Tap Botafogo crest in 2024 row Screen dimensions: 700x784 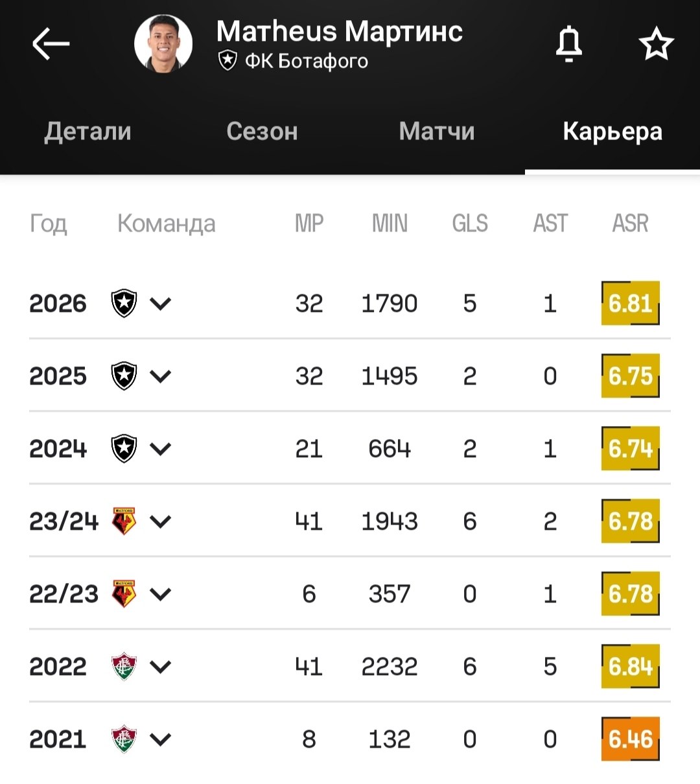[124, 448]
